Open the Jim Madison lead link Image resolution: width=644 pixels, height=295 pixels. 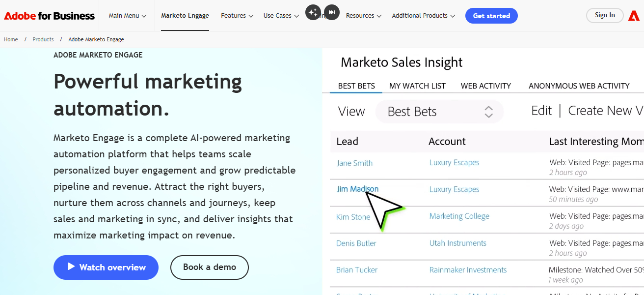tap(357, 189)
